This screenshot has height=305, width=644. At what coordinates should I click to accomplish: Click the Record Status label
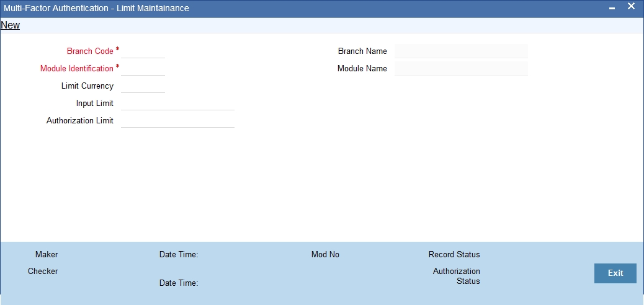[454, 255]
